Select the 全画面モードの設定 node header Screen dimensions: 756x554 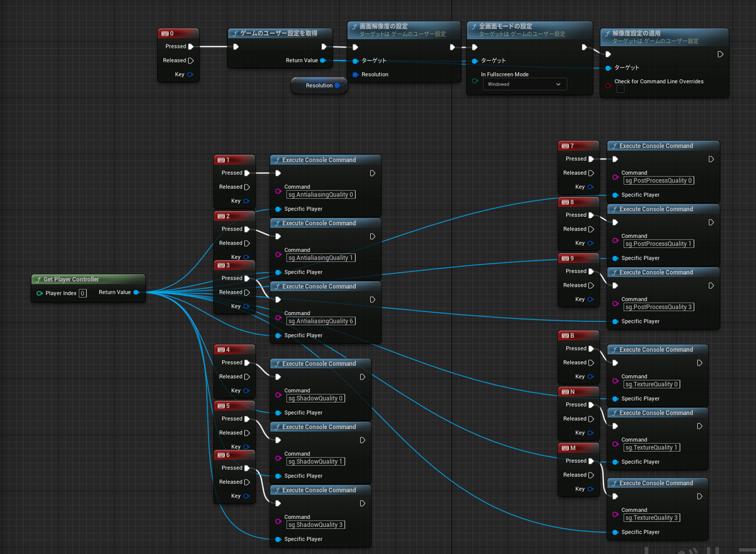[x=529, y=30]
